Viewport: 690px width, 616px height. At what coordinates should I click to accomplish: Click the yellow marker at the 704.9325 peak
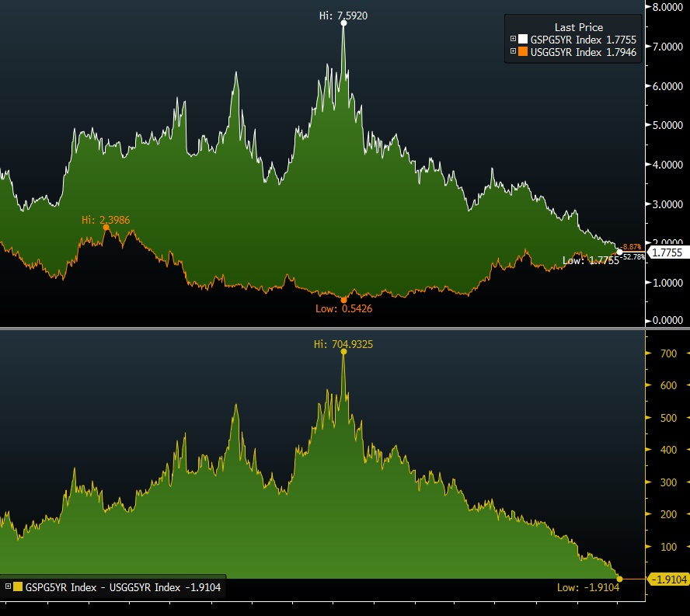point(343,352)
